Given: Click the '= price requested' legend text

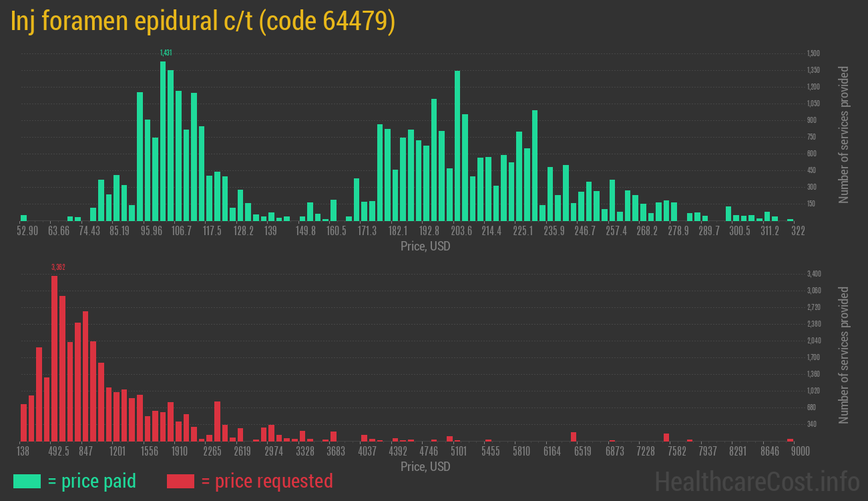Looking at the screenshot, I should (x=266, y=481).
